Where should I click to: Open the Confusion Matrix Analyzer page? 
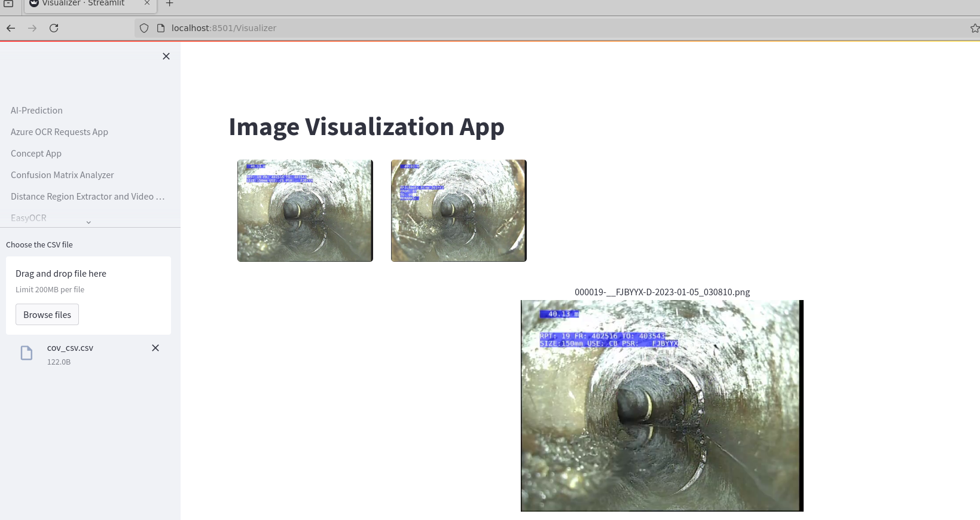[62, 175]
